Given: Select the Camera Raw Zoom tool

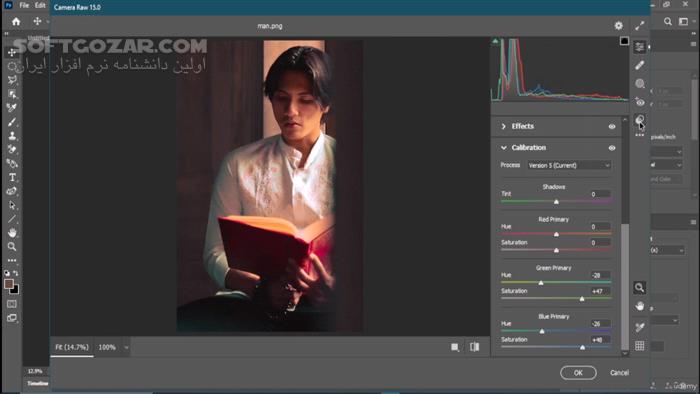Looking at the screenshot, I should [x=640, y=288].
